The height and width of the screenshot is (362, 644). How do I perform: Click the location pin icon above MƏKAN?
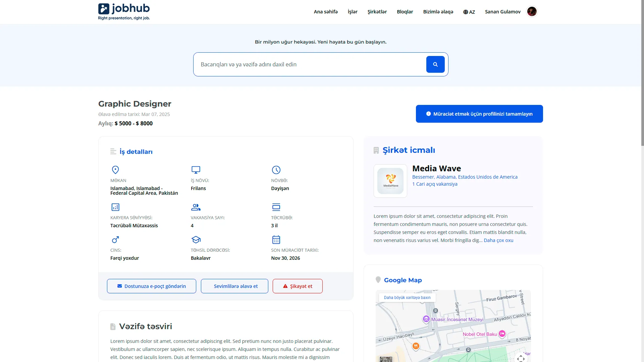115,170
